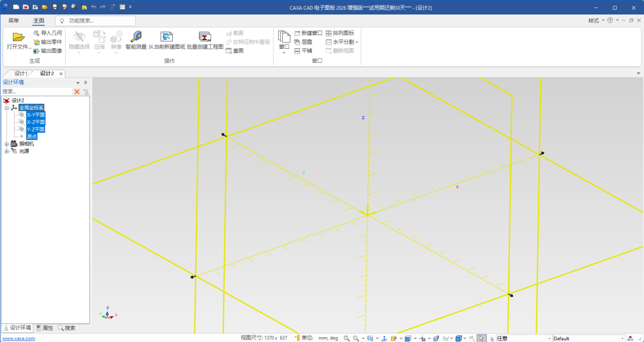Image resolution: width=644 pixels, height=342 pixels.
Task: Expand the 照相机 tree node
Action: click(x=7, y=144)
